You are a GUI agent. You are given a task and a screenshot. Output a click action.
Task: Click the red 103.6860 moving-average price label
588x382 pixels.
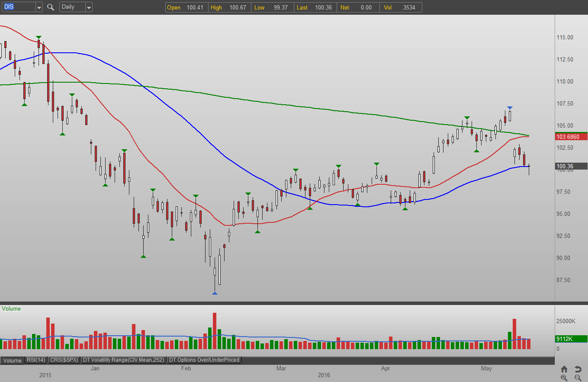[571, 137]
